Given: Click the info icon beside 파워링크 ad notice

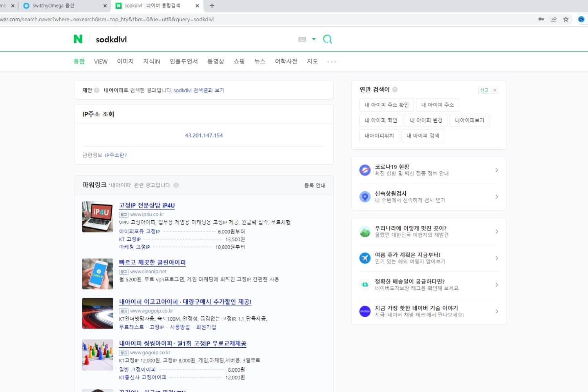Looking at the screenshot, I should 176,185.
